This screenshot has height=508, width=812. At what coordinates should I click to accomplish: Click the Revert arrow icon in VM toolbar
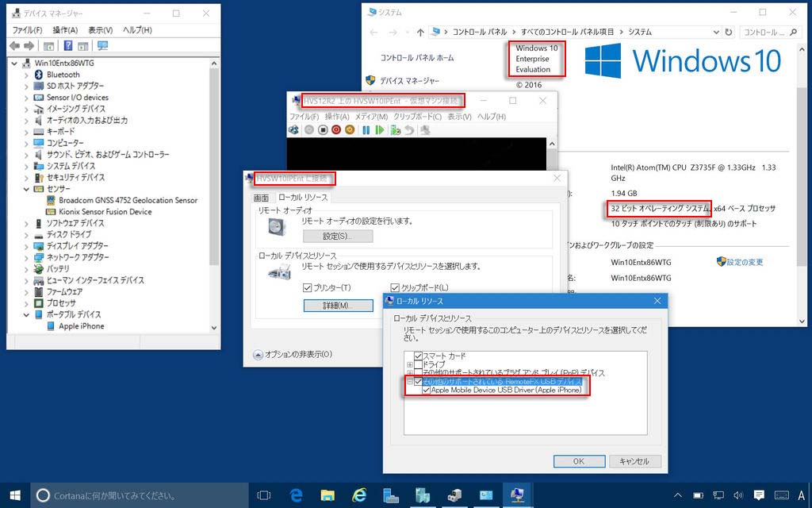pos(409,130)
